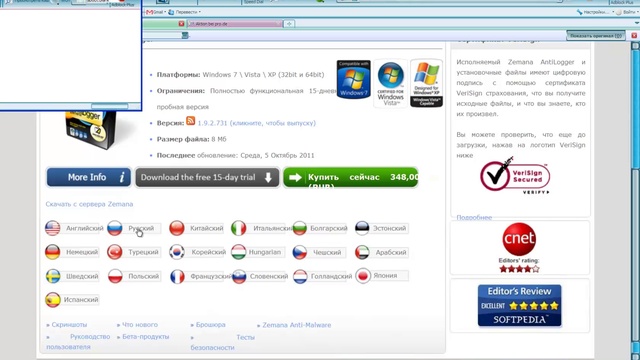Screen dimensions: 640x360
Task: Pick the French language flag
Action: pos(177,276)
